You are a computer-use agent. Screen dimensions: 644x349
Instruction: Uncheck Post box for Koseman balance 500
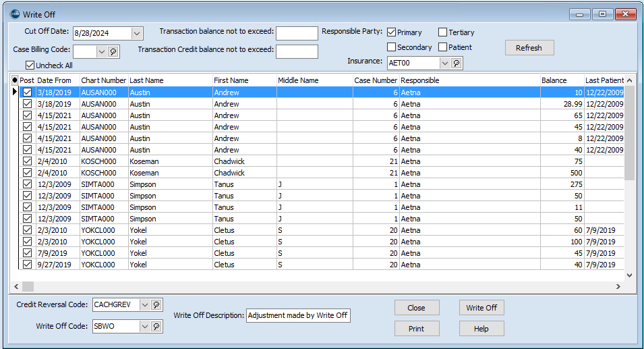27,173
